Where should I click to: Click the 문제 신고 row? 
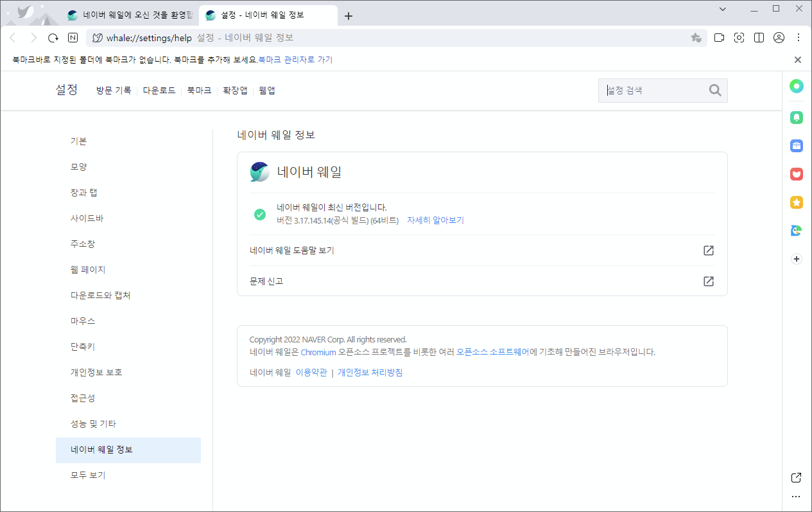coord(482,281)
